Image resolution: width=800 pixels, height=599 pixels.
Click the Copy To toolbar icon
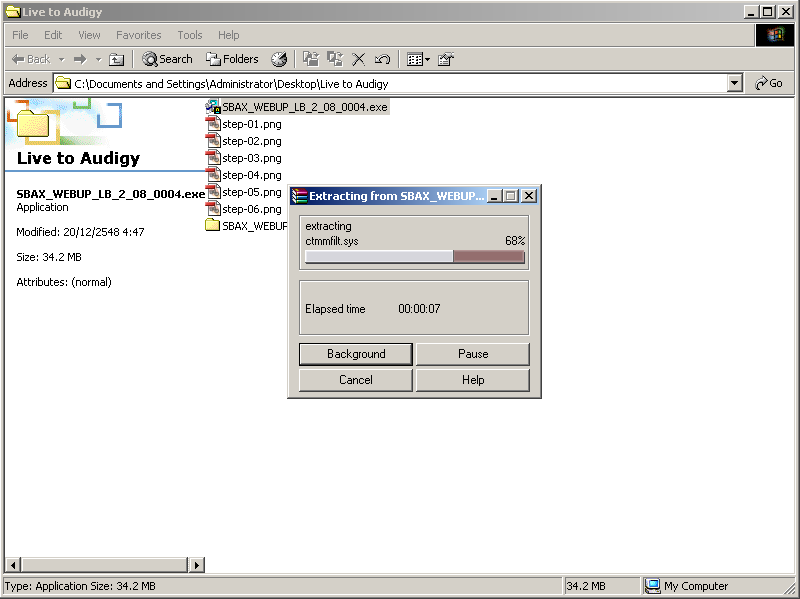[335, 59]
